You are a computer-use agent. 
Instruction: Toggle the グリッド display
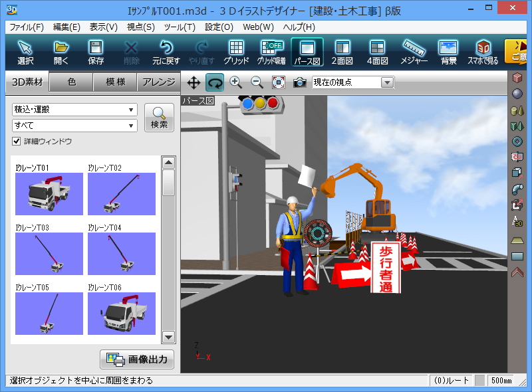(236, 52)
